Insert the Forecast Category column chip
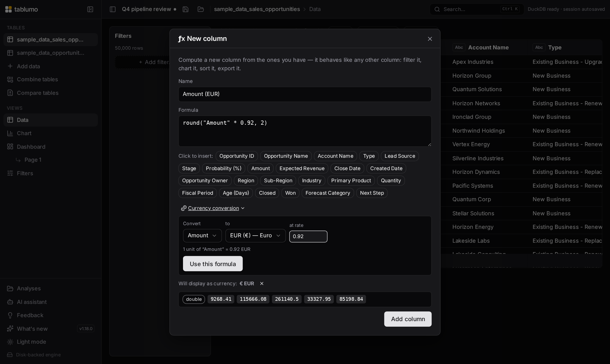 click(328, 193)
